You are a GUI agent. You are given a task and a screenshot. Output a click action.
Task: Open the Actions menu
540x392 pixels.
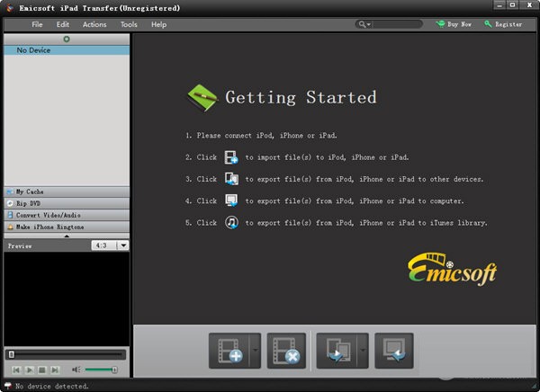tap(94, 24)
